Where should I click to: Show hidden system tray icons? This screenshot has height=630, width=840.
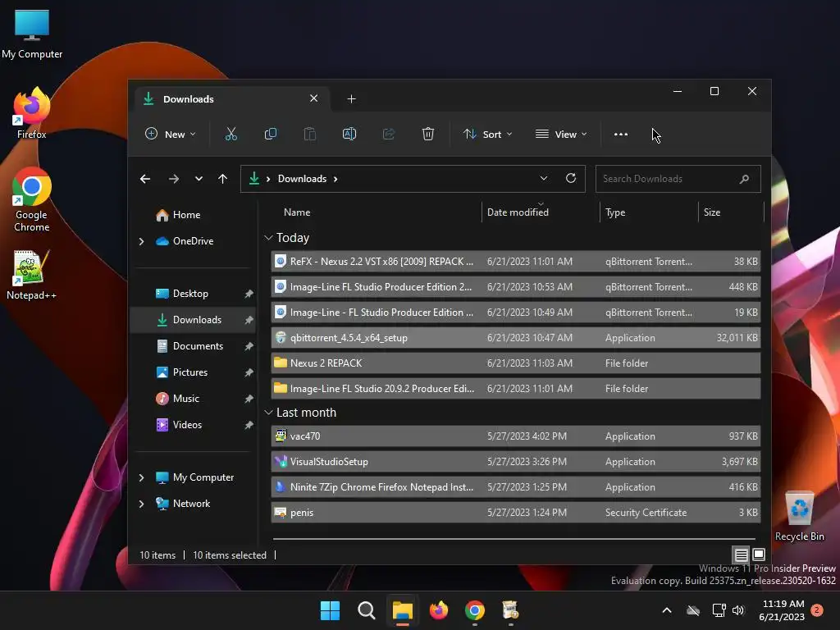point(667,610)
